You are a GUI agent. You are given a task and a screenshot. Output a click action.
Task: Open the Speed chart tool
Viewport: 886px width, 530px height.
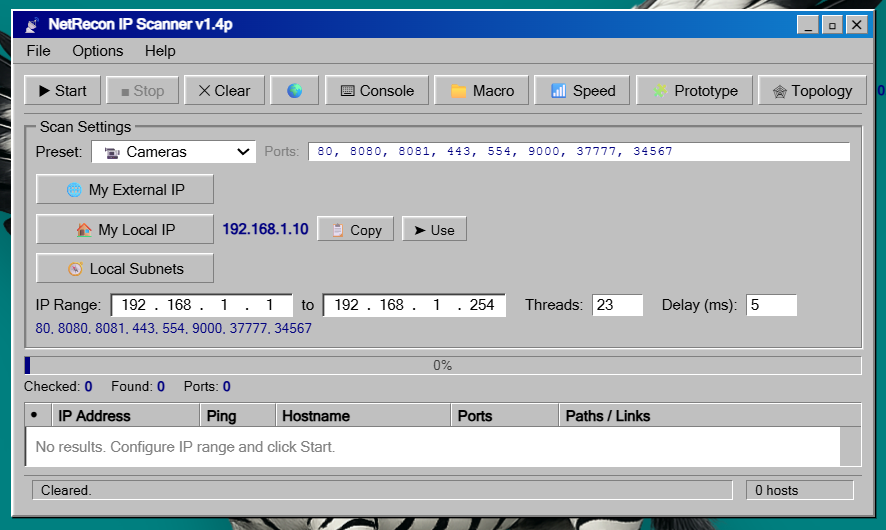tap(582, 90)
